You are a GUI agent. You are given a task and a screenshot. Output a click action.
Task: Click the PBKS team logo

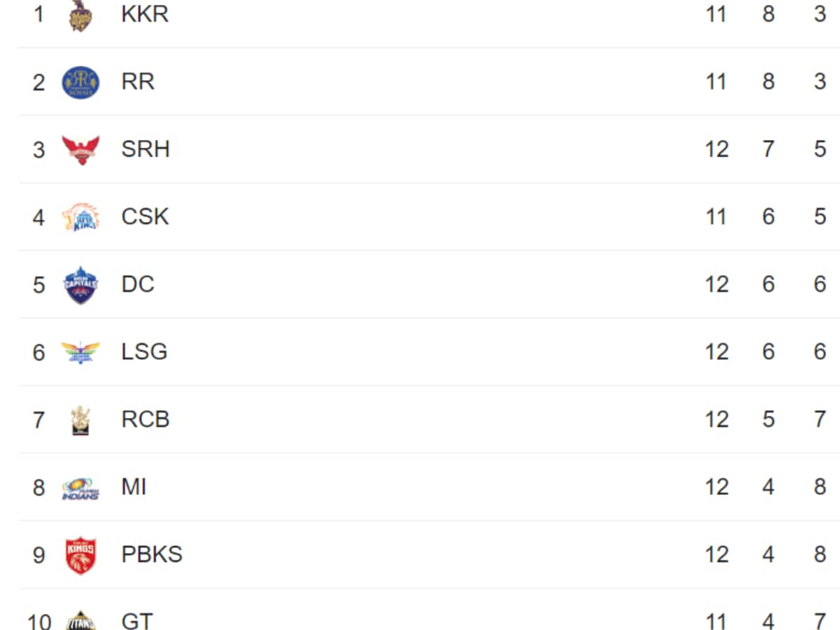(x=80, y=556)
